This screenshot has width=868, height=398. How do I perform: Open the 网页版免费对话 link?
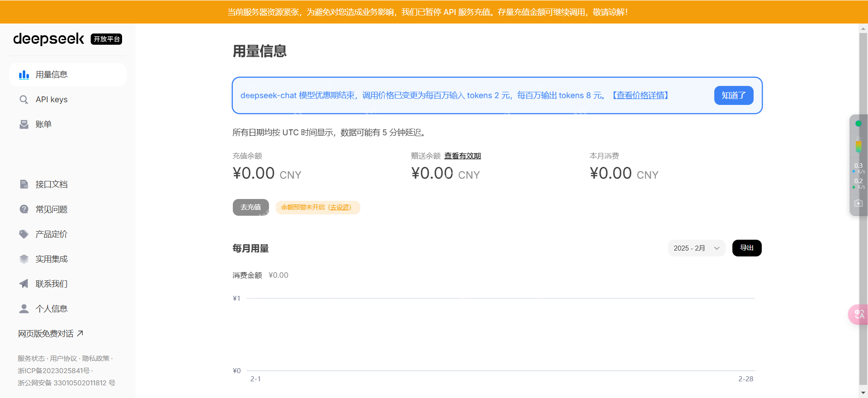(51, 334)
